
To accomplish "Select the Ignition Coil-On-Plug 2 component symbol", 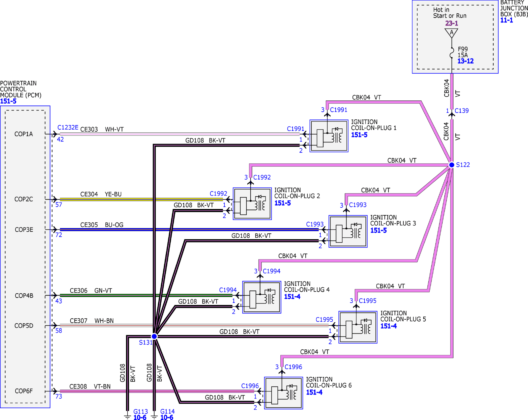I will [x=252, y=204].
